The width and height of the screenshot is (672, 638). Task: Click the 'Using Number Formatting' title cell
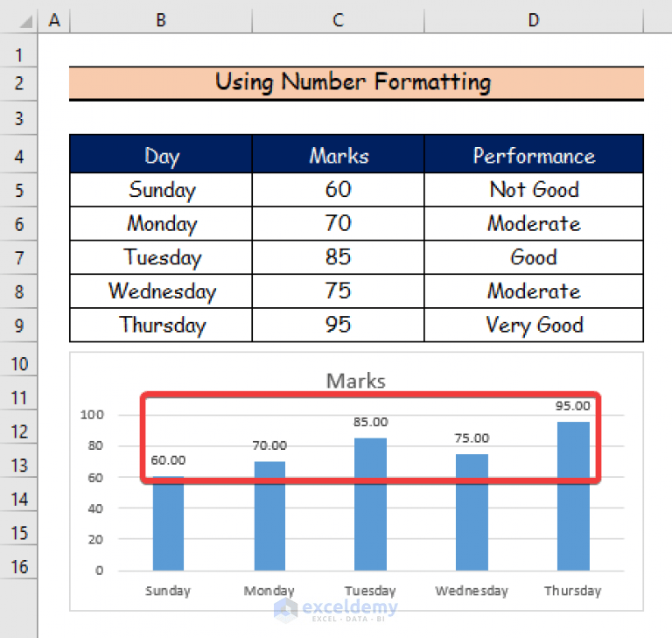pos(356,83)
